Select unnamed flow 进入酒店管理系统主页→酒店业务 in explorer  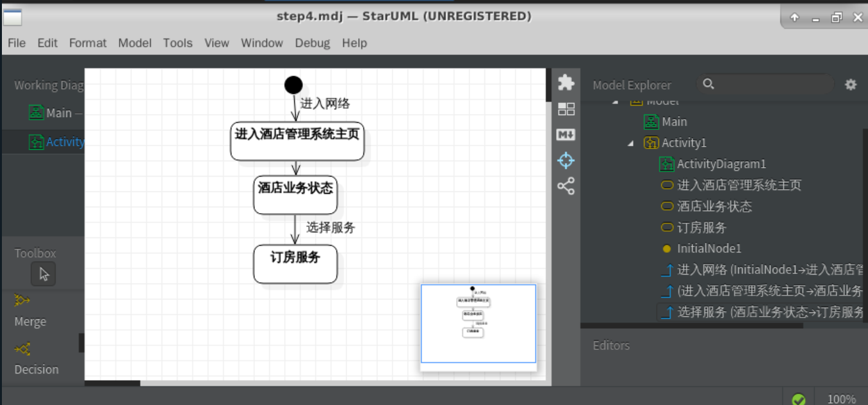pyautogui.click(x=771, y=290)
